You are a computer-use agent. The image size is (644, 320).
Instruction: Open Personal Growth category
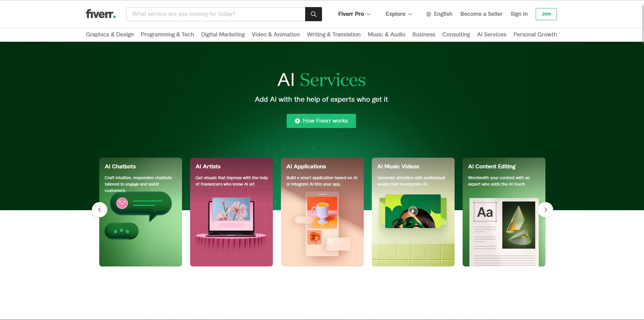tap(535, 34)
